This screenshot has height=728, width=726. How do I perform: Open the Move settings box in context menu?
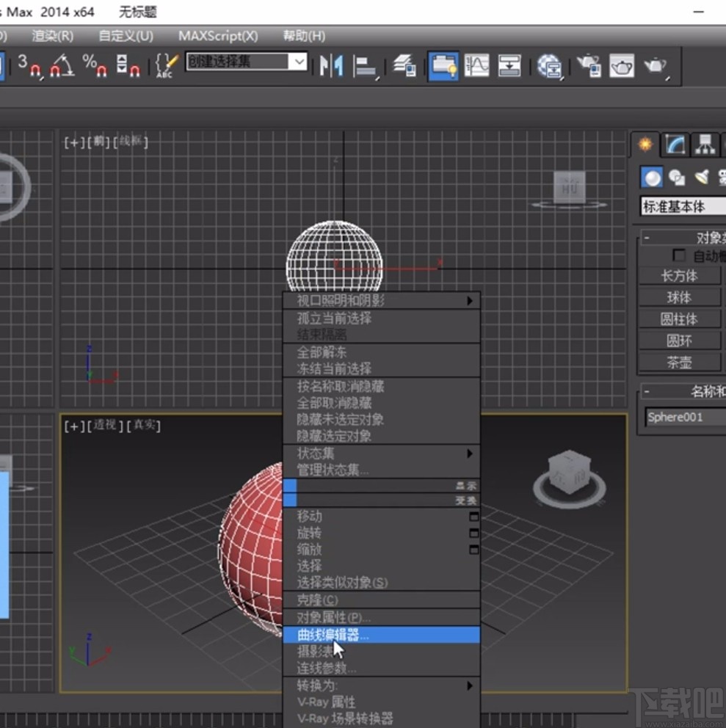473,517
